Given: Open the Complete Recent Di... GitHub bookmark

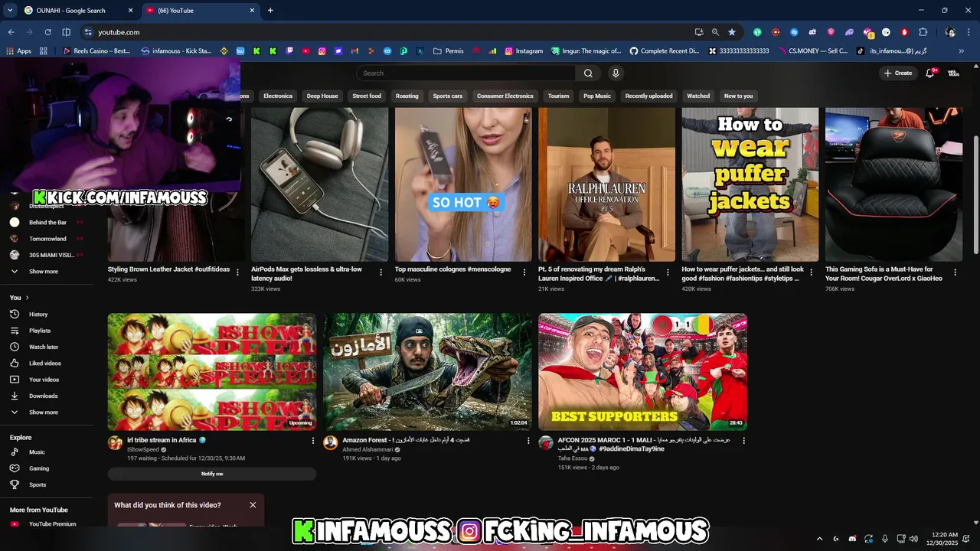Looking at the screenshot, I should pos(664,51).
